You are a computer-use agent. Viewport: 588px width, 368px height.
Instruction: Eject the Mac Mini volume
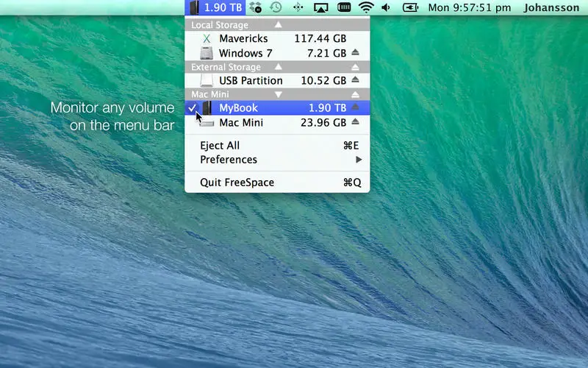355,121
